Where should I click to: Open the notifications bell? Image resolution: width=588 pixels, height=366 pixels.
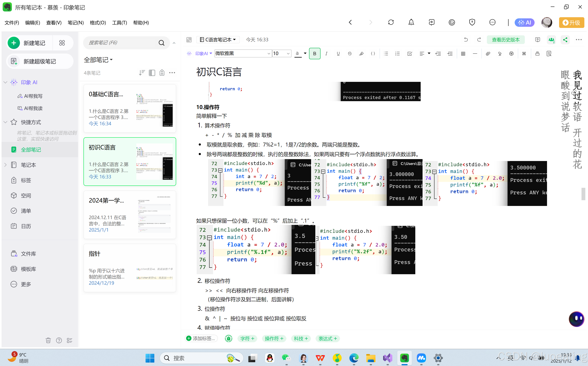[411, 23]
